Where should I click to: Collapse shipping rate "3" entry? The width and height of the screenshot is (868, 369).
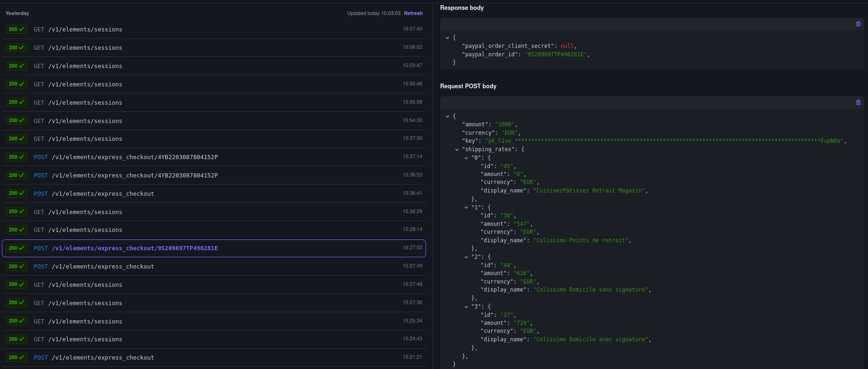point(466,307)
